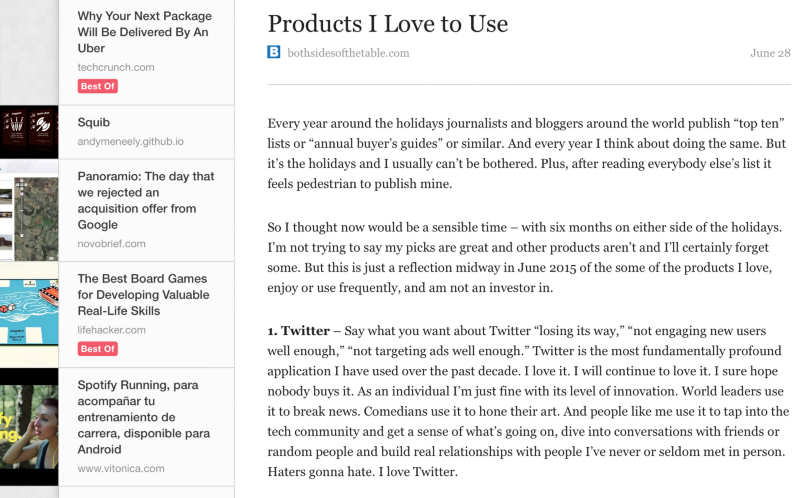This screenshot has height=498, width=800.
Task: Open the Squib article in the list
Action: point(94,123)
